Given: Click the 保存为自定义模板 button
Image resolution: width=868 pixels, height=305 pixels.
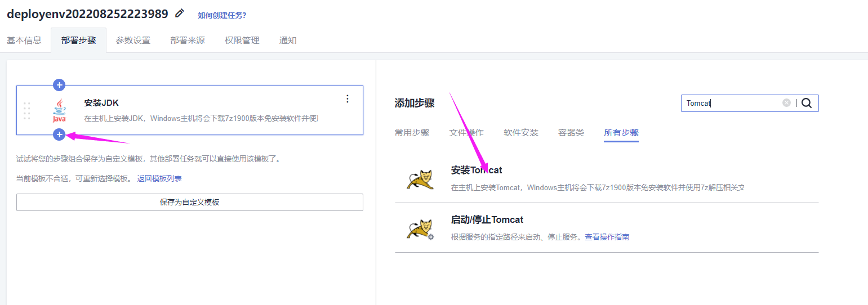Looking at the screenshot, I should click(x=190, y=202).
